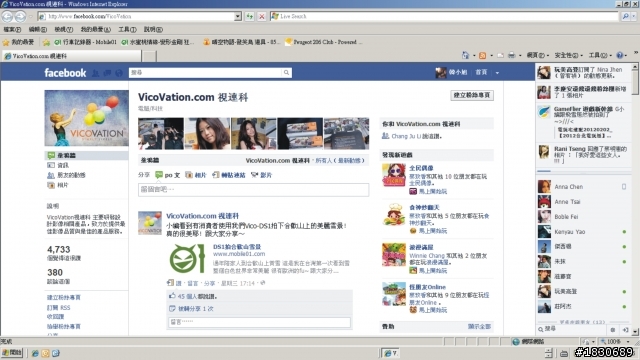Click the 全民偶像 game icon
The image size is (640, 360).
[x=394, y=175]
